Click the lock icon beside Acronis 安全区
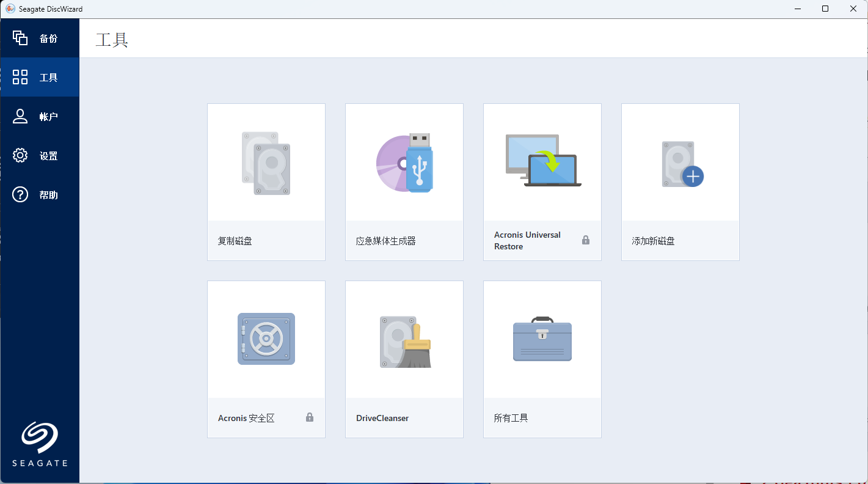 310,417
